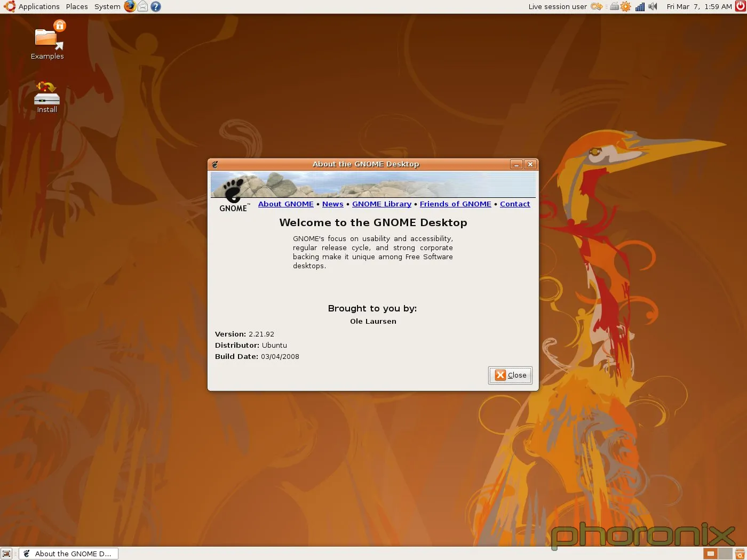Viewport: 747px width, 560px height.
Task: Open the Help icon in top panel
Action: coord(156,6)
